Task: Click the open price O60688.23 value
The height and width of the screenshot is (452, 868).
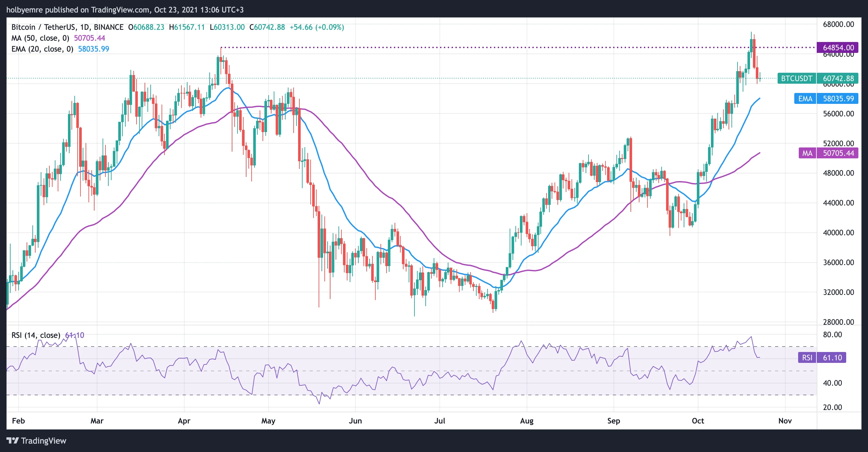Action: (146, 27)
